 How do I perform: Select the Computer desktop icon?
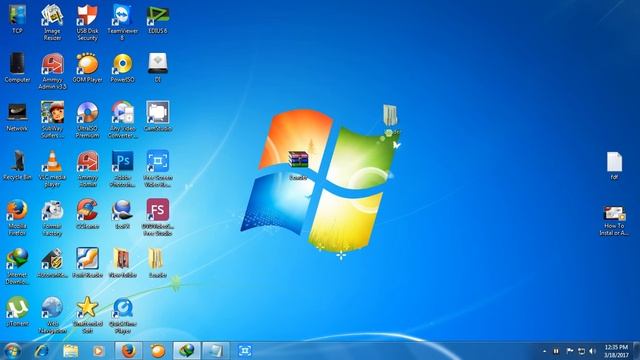tap(17, 68)
